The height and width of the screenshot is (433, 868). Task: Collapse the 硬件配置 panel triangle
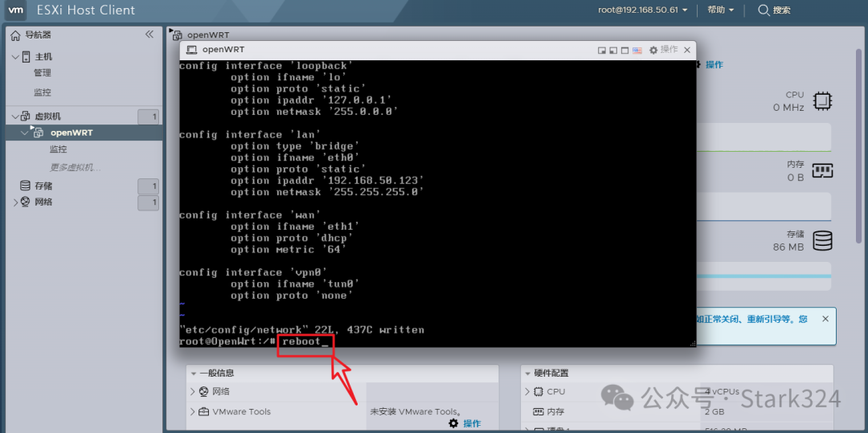coord(529,374)
